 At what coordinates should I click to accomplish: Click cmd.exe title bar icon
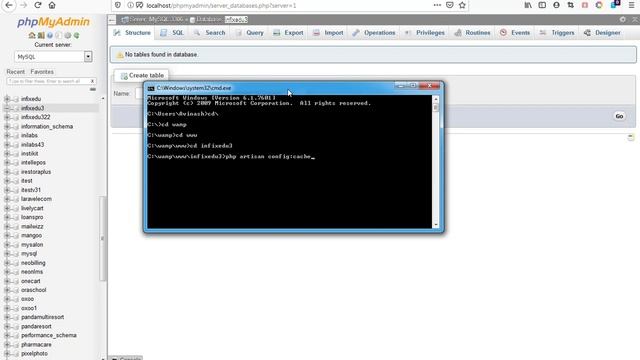pyautogui.click(x=151, y=88)
